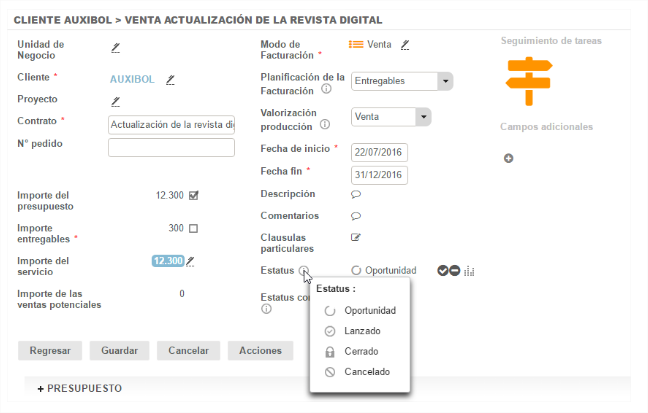Edit the Proyecto field with pencil icon
Viewport: 648px width, 413px height.
tap(115, 101)
